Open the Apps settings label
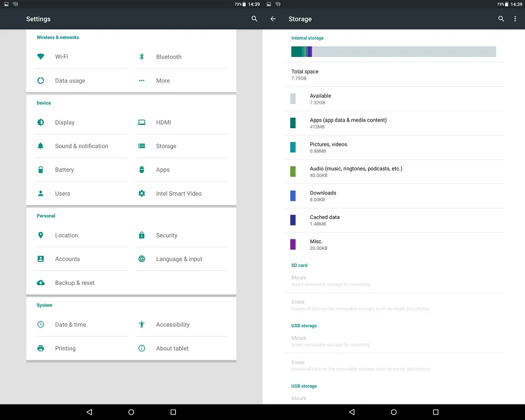Viewport: 525px width, 420px height. pyautogui.click(x=162, y=170)
